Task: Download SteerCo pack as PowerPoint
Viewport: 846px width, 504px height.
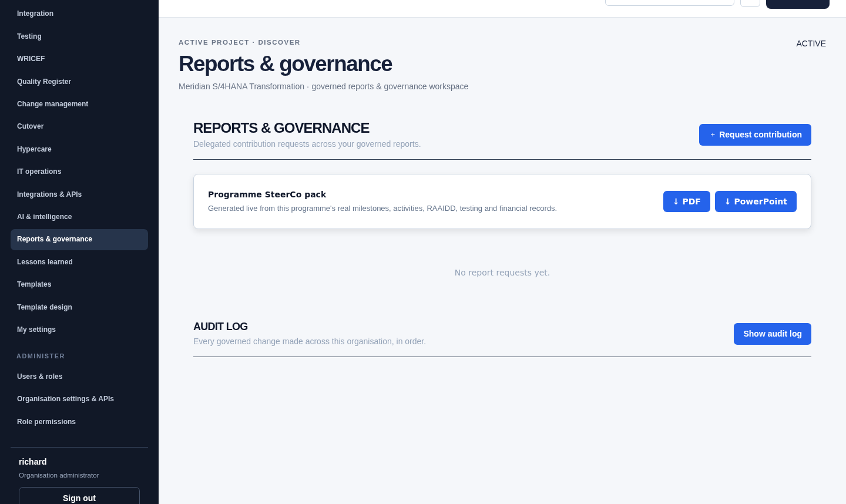Action: pyautogui.click(x=756, y=201)
